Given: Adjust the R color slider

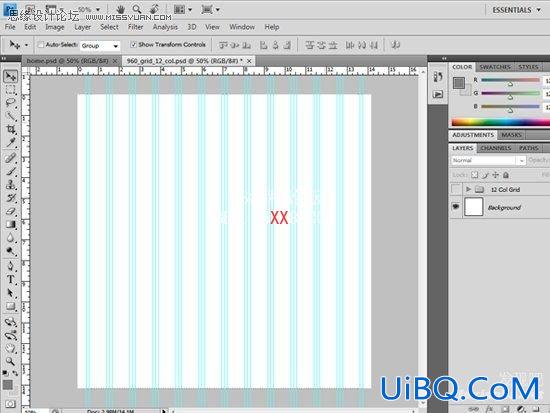Looking at the screenshot, I should [x=510, y=81].
